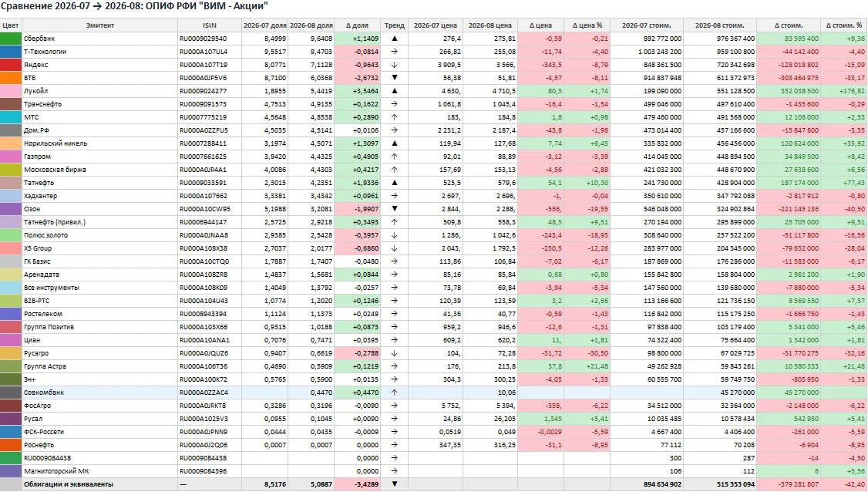This screenshot has height=492, width=868.
Task: Sort by the ISIN column header
Action: (209, 25)
